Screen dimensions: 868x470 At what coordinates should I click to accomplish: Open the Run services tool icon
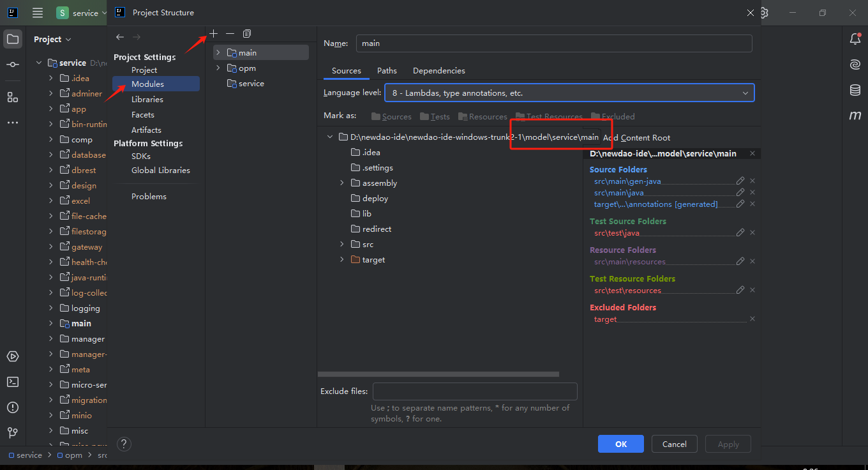pyautogui.click(x=13, y=356)
